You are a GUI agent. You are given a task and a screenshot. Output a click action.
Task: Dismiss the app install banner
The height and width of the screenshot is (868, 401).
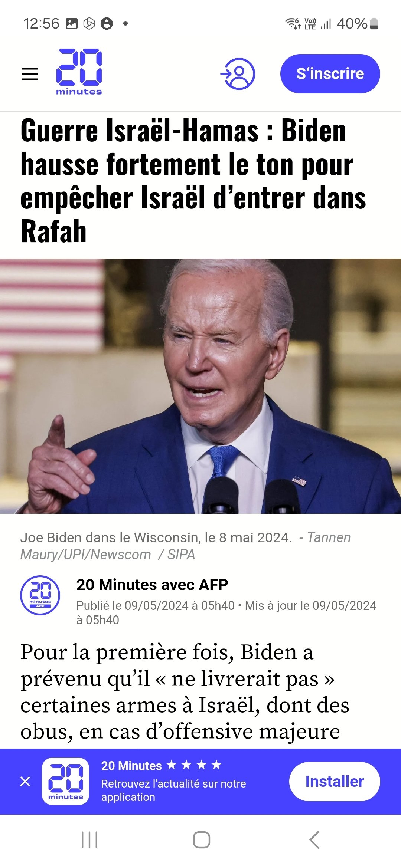click(25, 781)
